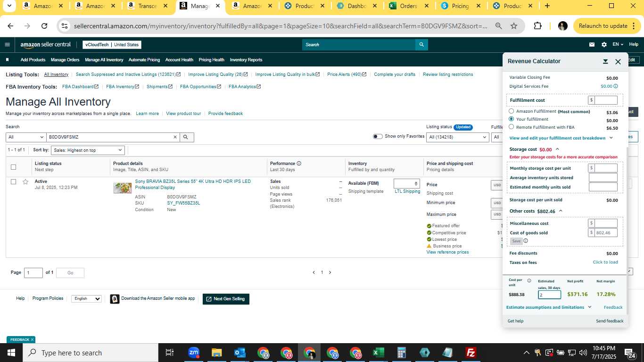Select Remote Fulfillment with FBA option
The width and height of the screenshot is (644, 362).
pos(511,127)
